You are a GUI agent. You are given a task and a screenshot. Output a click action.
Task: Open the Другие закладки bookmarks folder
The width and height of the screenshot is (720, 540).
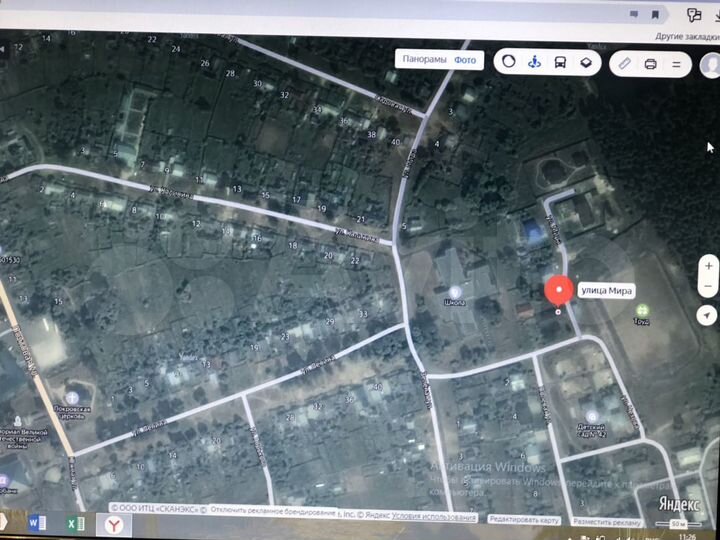tap(687, 36)
